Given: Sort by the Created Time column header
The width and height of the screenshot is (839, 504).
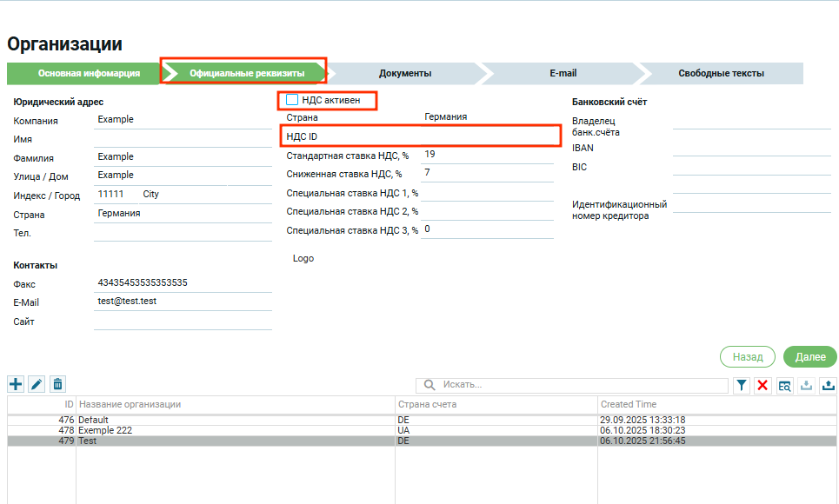Looking at the screenshot, I should coord(628,405).
